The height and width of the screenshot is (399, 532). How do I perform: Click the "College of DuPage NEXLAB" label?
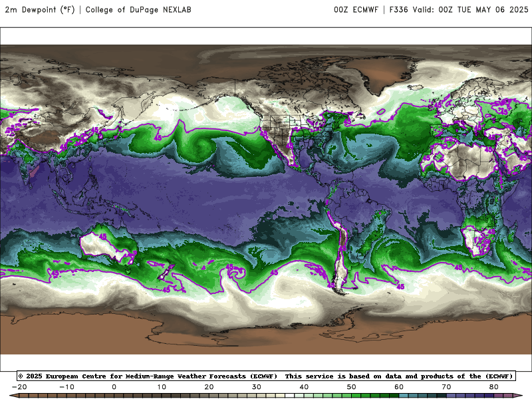[138, 9]
